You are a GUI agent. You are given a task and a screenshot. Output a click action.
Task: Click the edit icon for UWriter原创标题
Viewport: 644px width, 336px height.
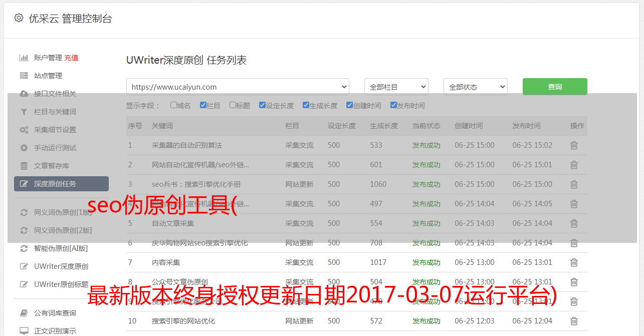pyautogui.click(x=24, y=284)
